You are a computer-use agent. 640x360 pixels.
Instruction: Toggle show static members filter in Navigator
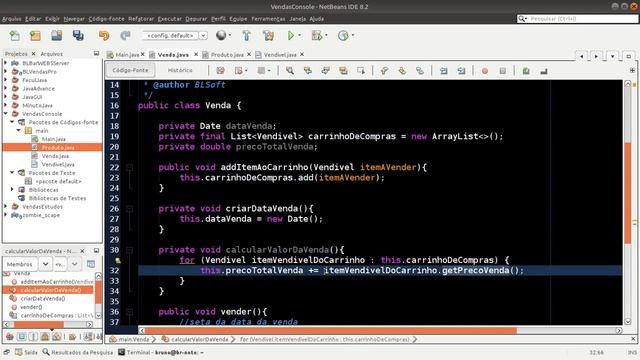[33, 337]
